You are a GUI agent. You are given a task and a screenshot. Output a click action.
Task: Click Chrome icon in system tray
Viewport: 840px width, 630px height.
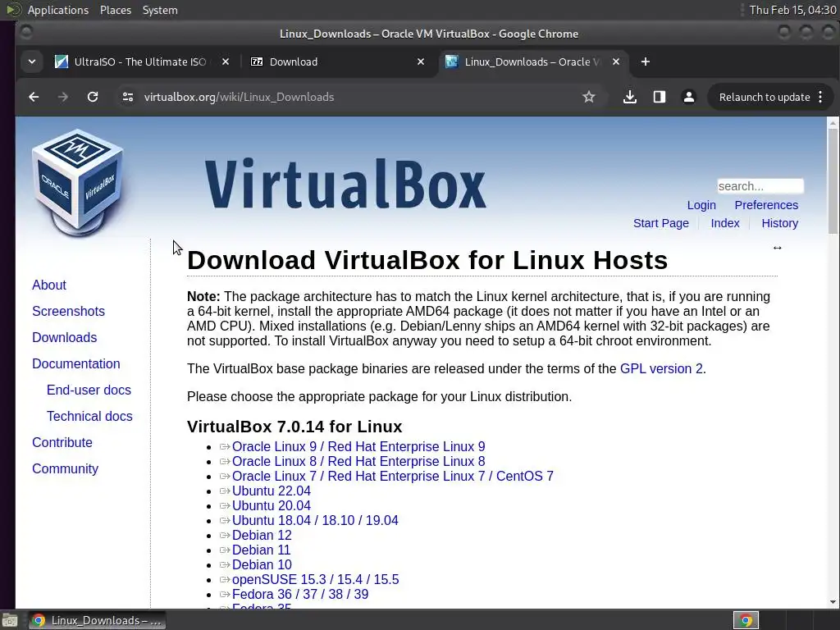pos(746,620)
